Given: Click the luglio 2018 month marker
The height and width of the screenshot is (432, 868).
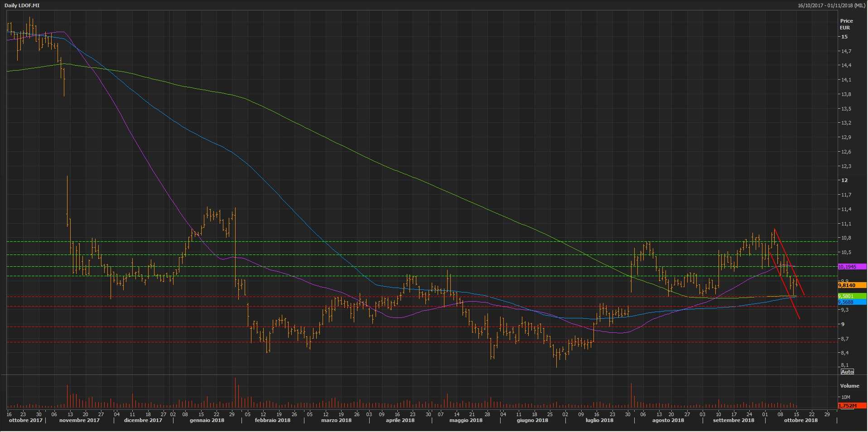Looking at the screenshot, I should (x=599, y=420).
